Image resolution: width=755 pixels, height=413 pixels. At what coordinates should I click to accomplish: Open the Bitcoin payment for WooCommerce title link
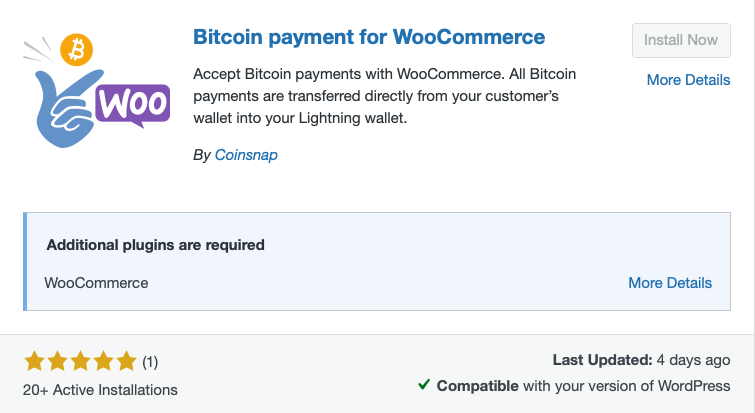coord(368,38)
